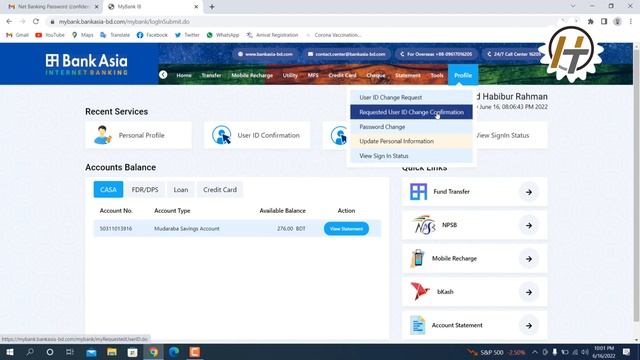Open the MFS navigation menu
Image resolution: width=640 pixels, height=360 pixels.
click(x=313, y=75)
